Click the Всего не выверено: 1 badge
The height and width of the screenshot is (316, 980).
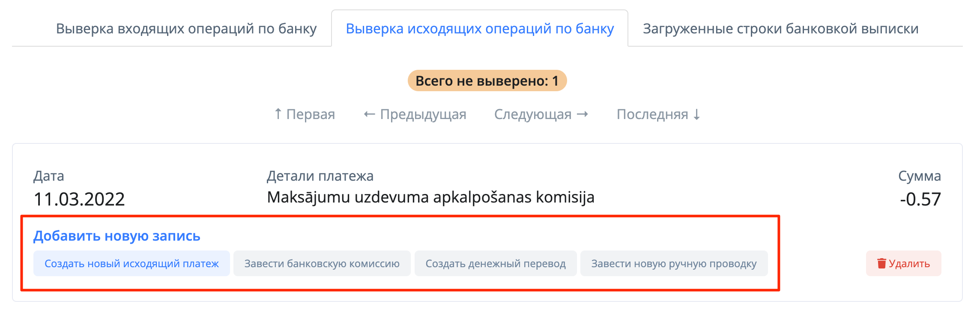[x=487, y=81]
